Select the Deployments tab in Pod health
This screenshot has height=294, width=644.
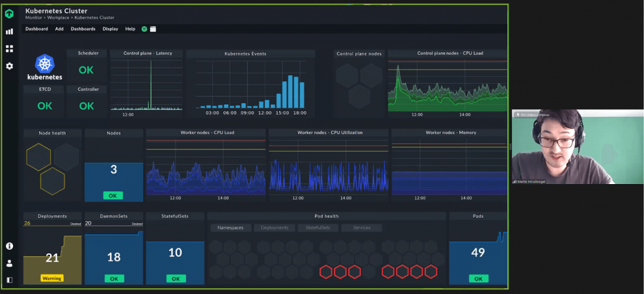275,228
